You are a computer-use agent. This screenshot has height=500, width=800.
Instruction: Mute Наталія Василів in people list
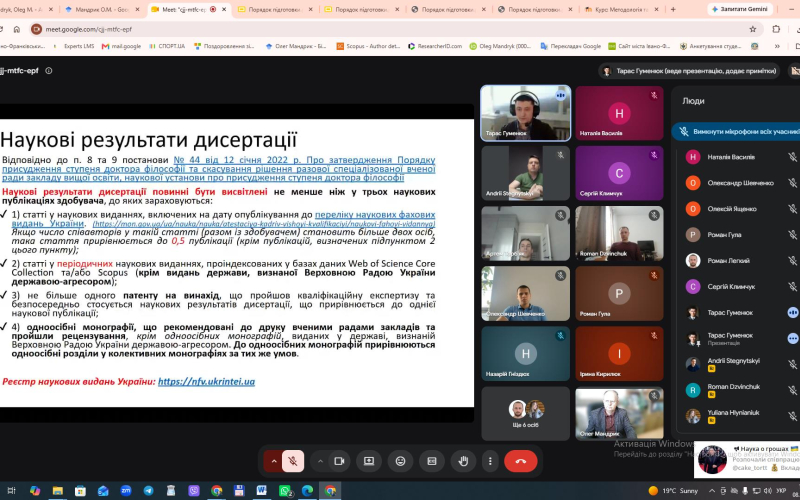coord(792,157)
